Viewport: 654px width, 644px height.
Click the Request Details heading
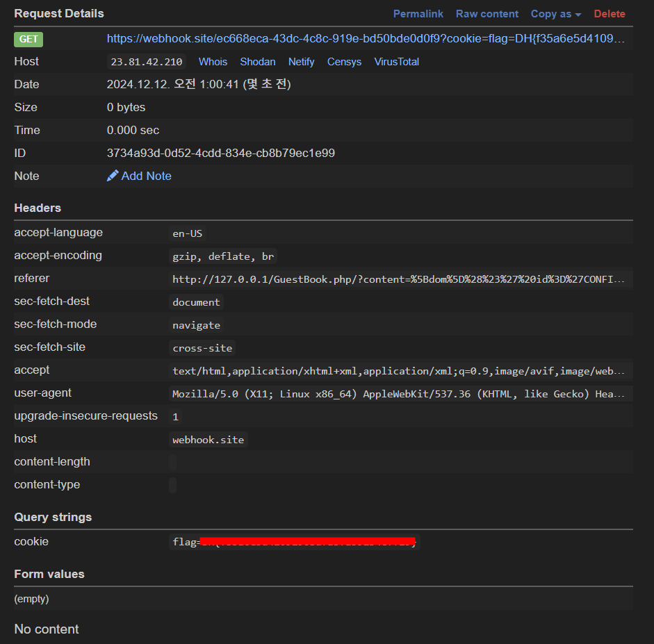point(59,14)
